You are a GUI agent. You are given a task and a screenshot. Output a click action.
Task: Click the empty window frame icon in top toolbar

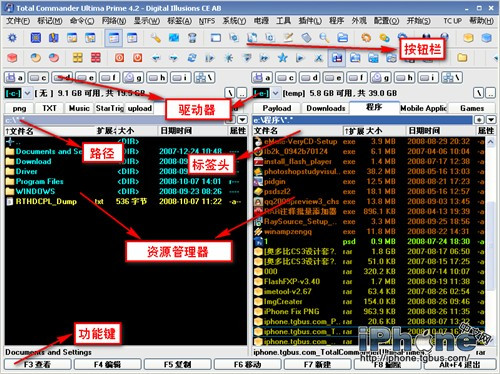[216, 38]
